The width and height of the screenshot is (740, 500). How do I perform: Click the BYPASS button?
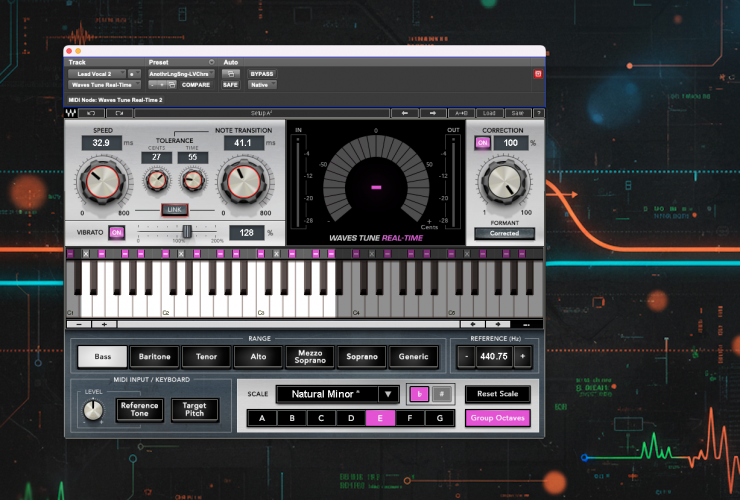261,74
